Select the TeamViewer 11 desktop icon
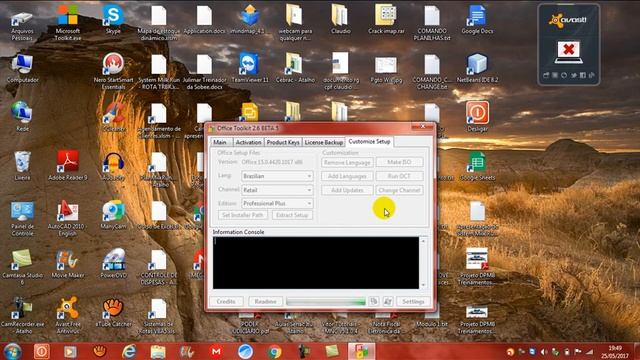 point(250,68)
